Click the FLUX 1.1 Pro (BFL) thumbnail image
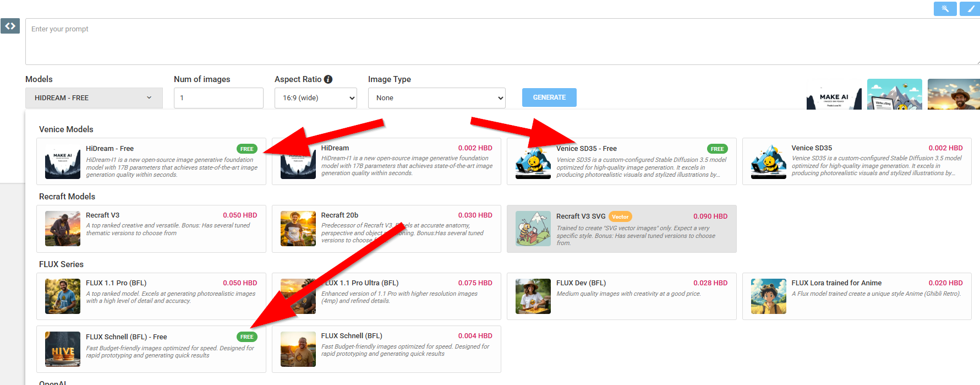The image size is (980, 385). (x=63, y=296)
